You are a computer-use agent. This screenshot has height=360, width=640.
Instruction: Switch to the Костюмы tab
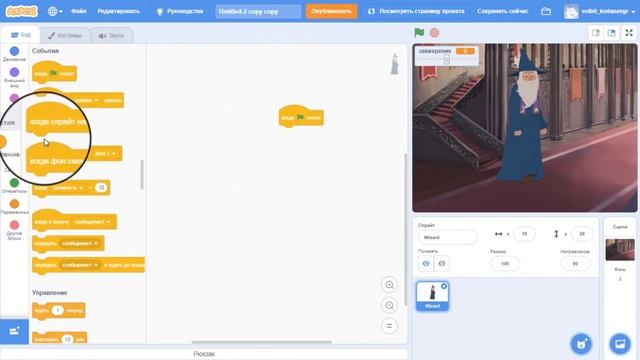(x=65, y=36)
